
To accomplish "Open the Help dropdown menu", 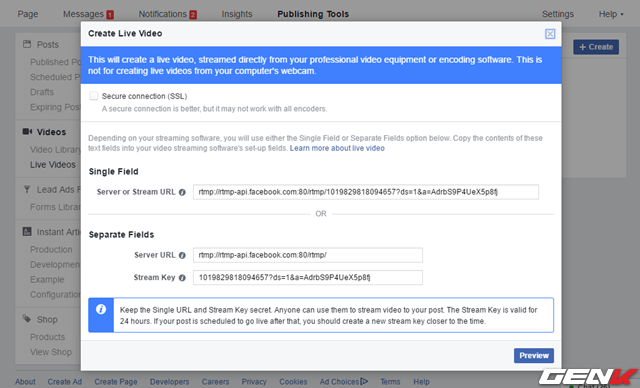I will (x=611, y=14).
